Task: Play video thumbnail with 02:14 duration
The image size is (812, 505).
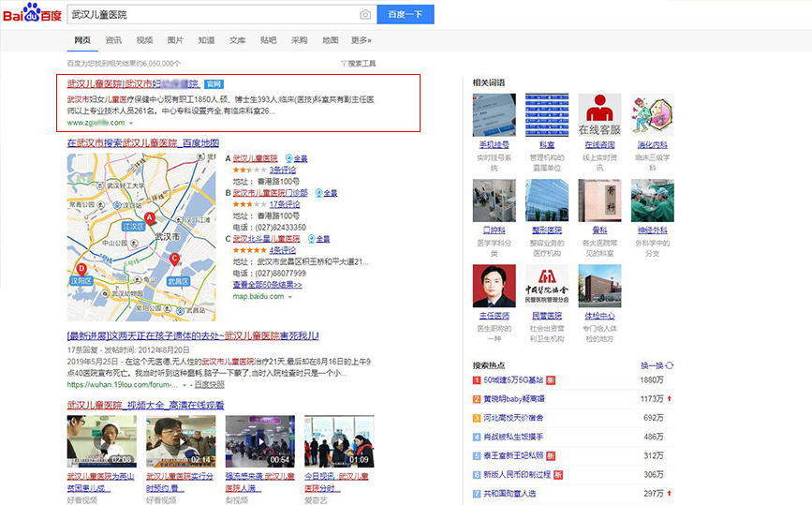Action: [x=181, y=441]
